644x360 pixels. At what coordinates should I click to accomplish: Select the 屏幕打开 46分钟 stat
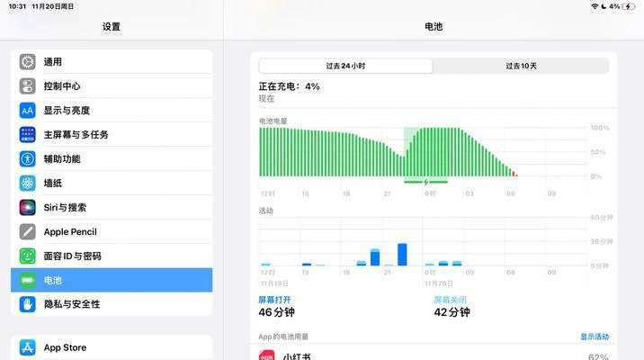(276, 307)
